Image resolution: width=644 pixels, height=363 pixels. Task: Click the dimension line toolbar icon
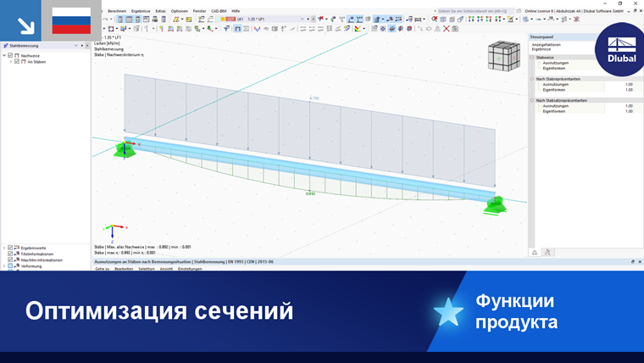[x=418, y=19]
